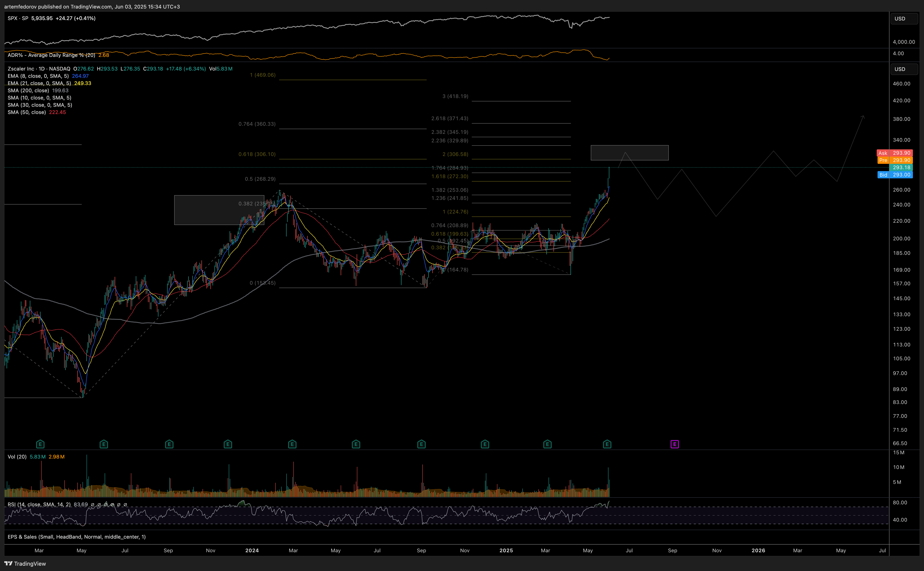Click the earnings E marker above Mar 2024
Image resolution: width=924 pixels, height=571 pixels.
(292, 444)
